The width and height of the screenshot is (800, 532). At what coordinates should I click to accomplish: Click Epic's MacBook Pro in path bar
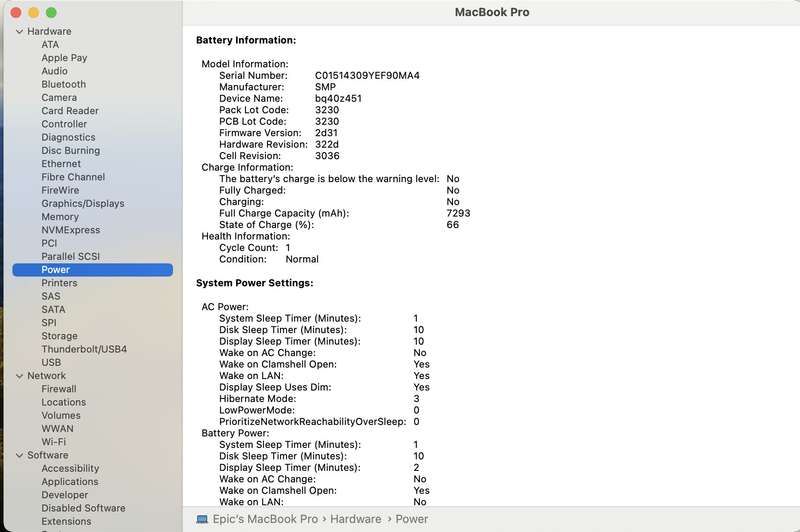pos(265,520)
